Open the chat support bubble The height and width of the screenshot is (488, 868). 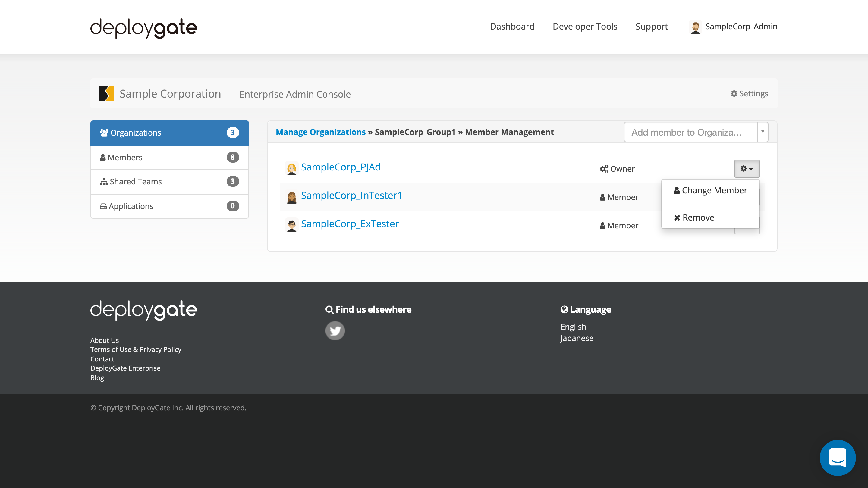click(x=838, y=458)
